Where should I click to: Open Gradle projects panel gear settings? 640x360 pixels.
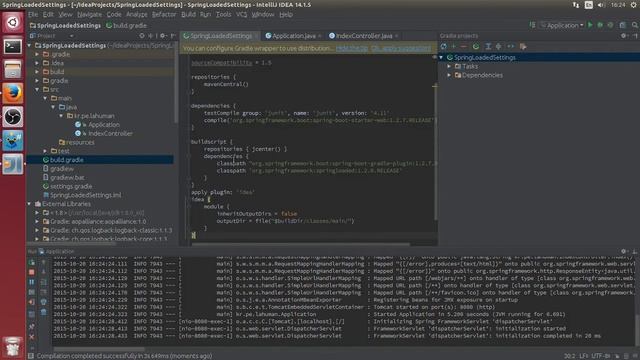[624, 36]
